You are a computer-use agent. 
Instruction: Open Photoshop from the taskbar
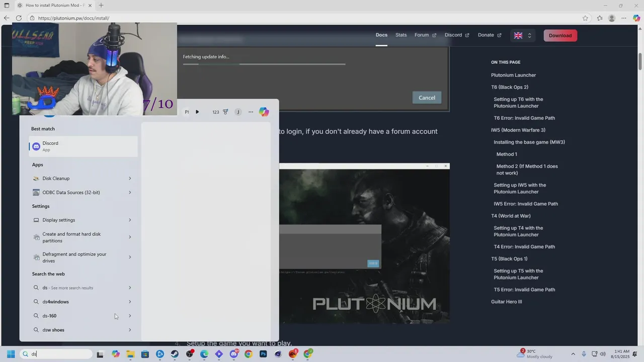(x=263, y=354)
